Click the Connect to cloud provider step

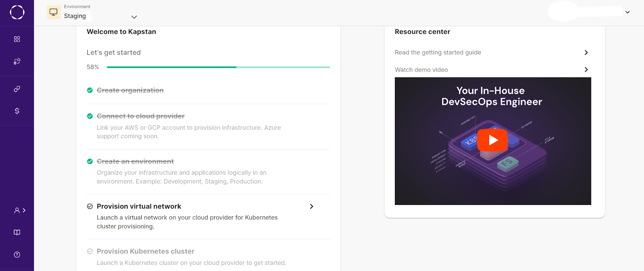coord(140,116)
